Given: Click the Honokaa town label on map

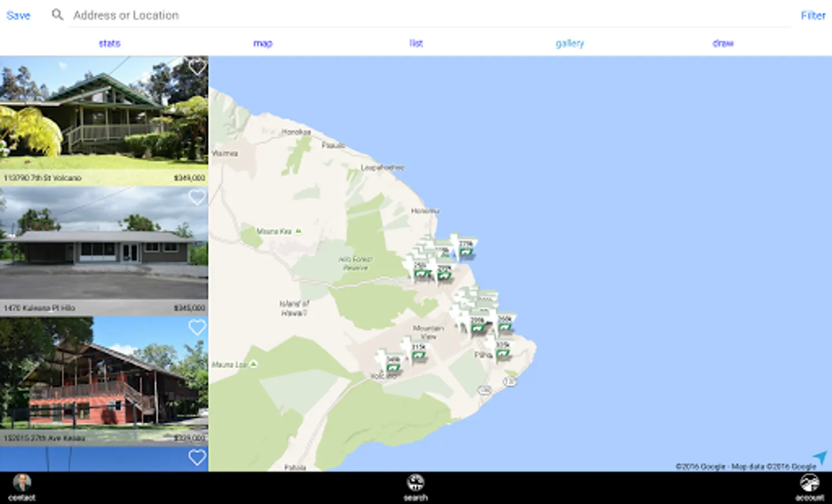Looking at the screenshot, I should (x=296, y=132).
